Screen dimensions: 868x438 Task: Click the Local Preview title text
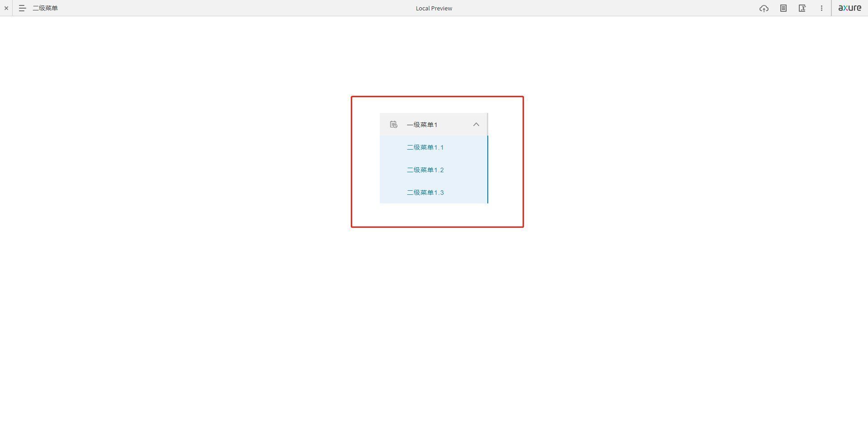click(x=434, y=8)
